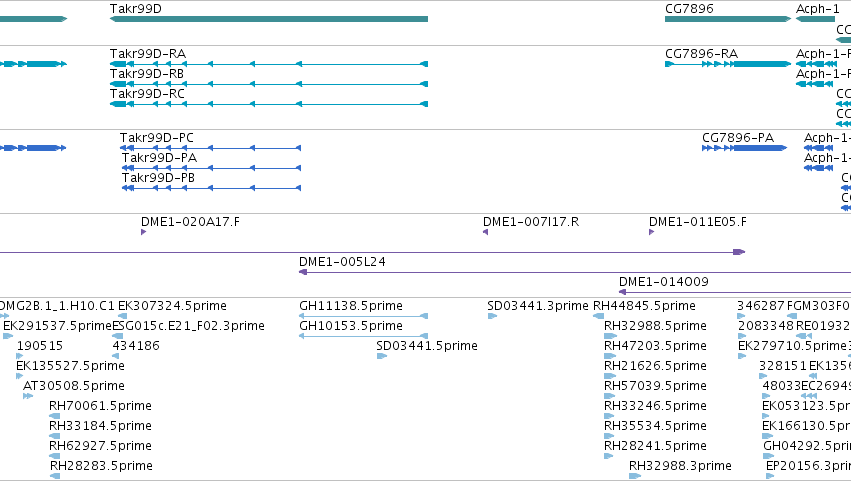Select the 2083348 feature label

[766, 326]
